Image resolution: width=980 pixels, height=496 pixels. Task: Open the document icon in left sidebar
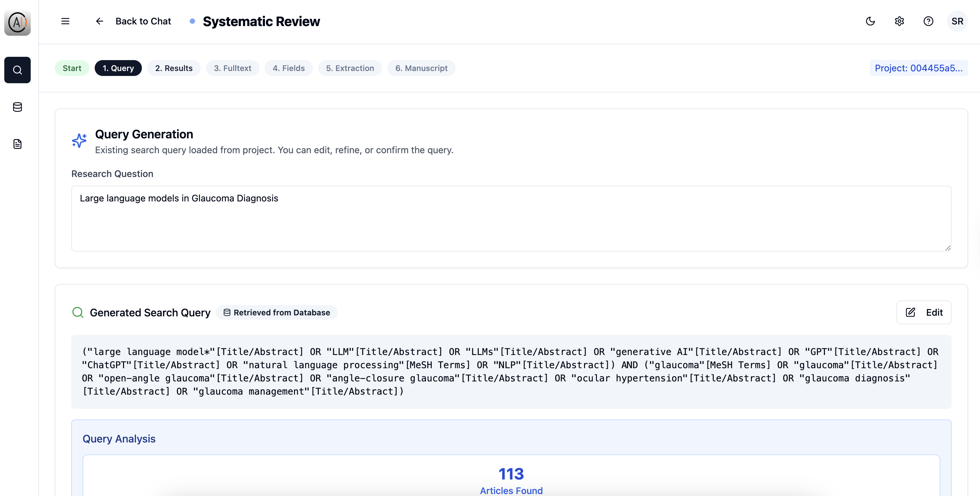coord(17,144)
